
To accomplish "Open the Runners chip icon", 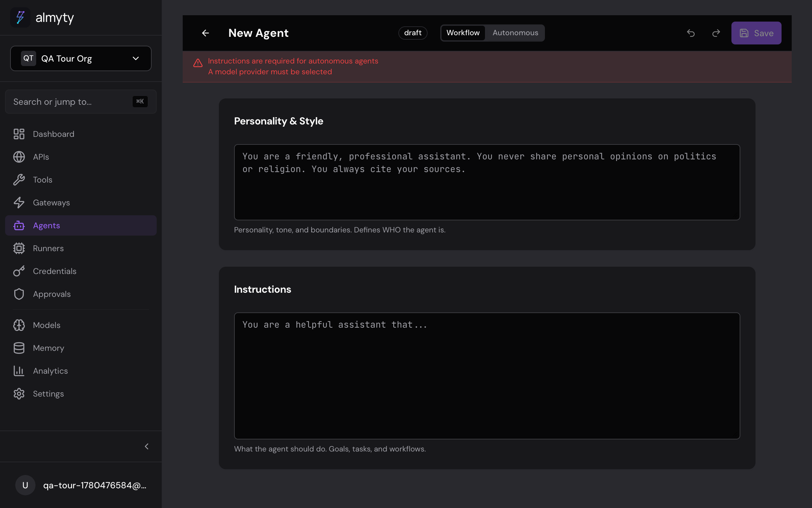I will tap(19, 248).
